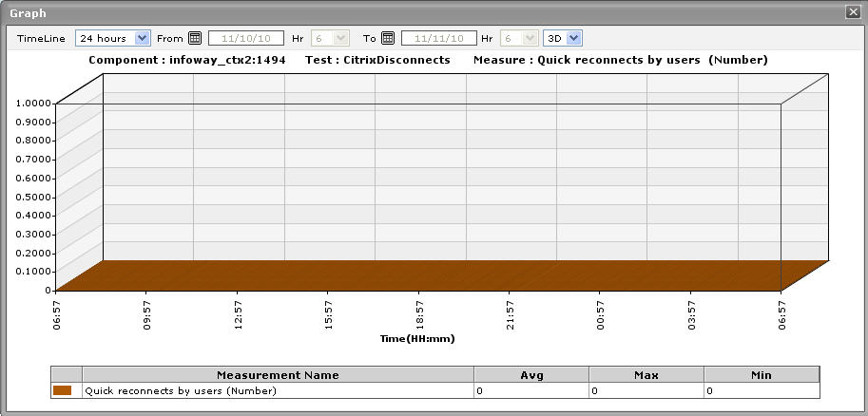Close the Graph window

(853, 12)
